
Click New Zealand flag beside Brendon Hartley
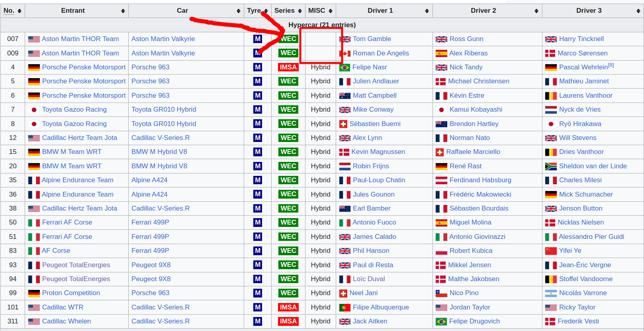441,124
